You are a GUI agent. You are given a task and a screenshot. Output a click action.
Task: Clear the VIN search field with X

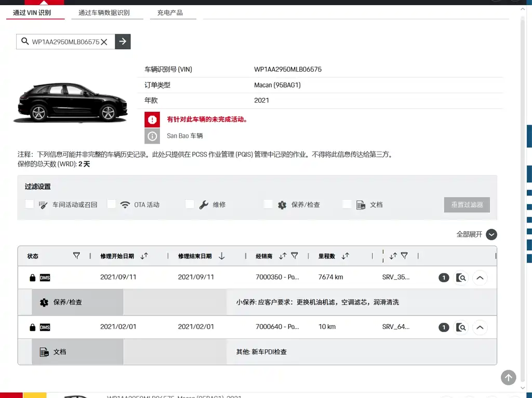point(104,42)
